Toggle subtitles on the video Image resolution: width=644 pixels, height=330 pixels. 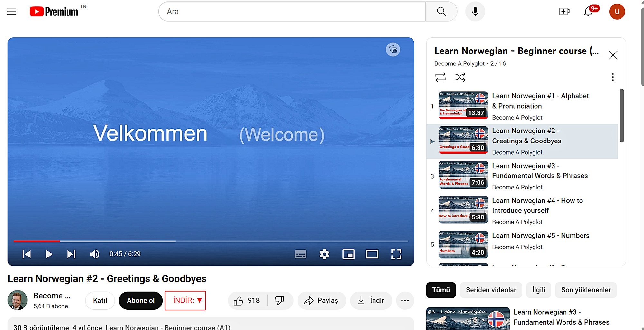(300, 254)
